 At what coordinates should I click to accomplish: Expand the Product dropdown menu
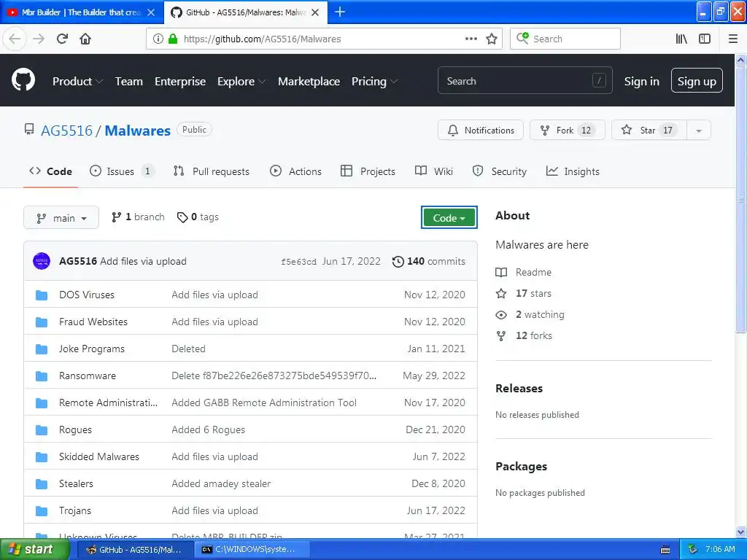tap(77, 82)
